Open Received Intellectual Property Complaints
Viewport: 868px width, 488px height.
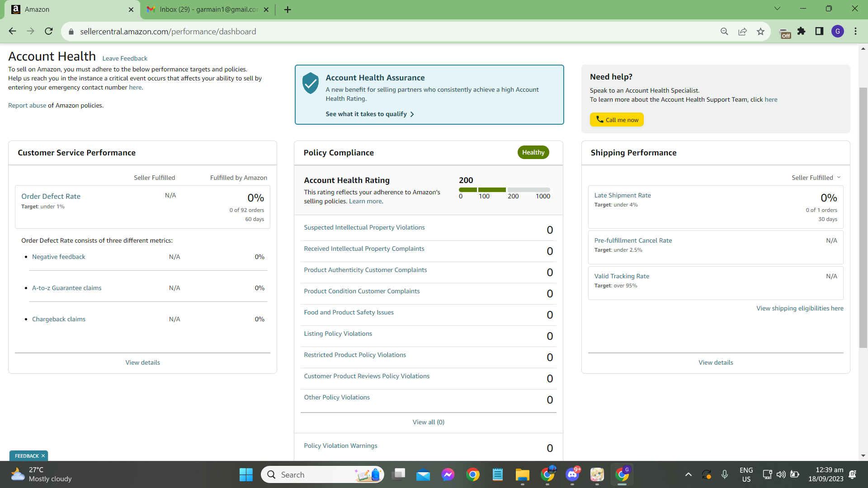tap(364, 249)
